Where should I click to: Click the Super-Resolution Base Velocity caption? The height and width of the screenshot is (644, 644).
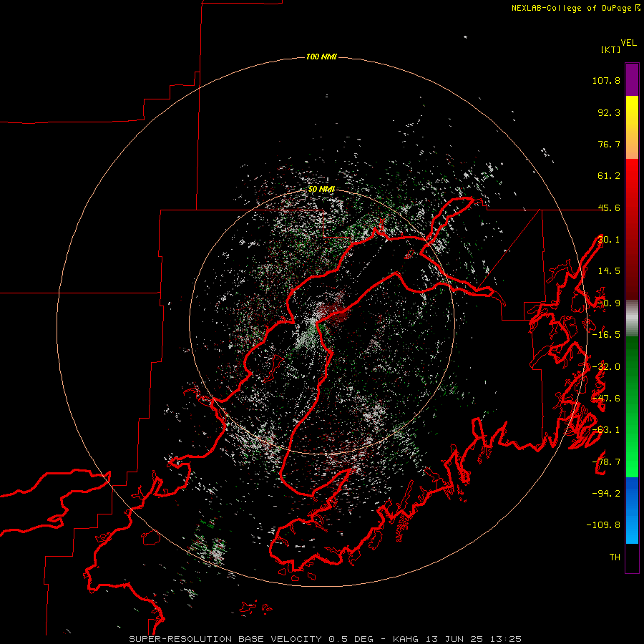point(251,639)
